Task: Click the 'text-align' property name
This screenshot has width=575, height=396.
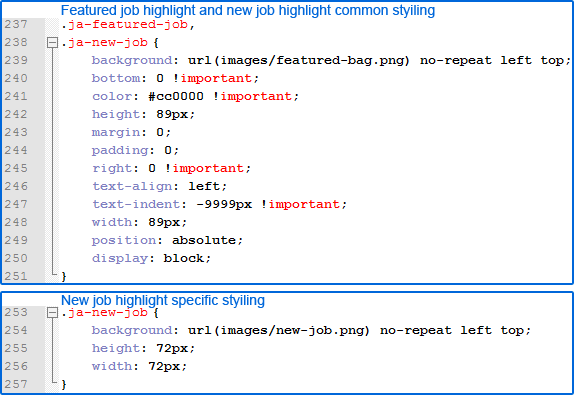Action: (132, 186)
